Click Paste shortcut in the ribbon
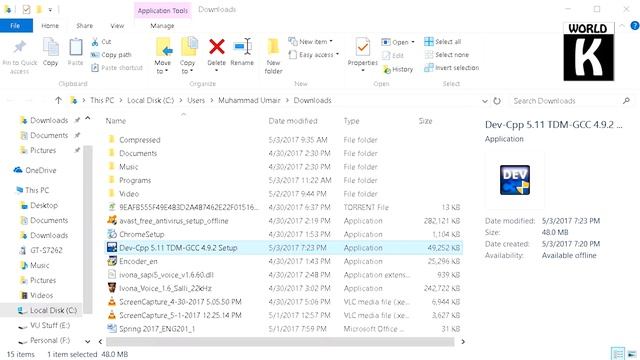 coord(117,68)
